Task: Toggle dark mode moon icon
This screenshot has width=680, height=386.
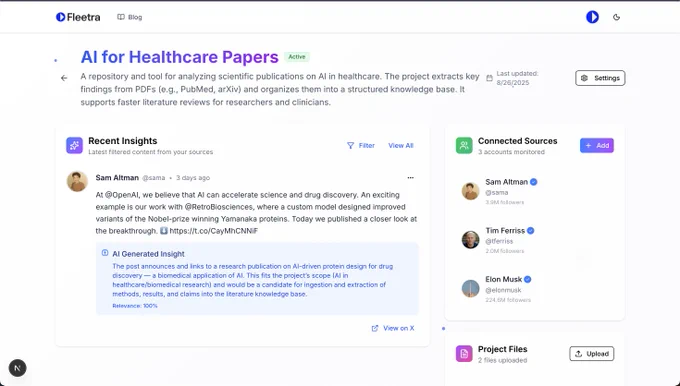Action: [x=616, y=17]
